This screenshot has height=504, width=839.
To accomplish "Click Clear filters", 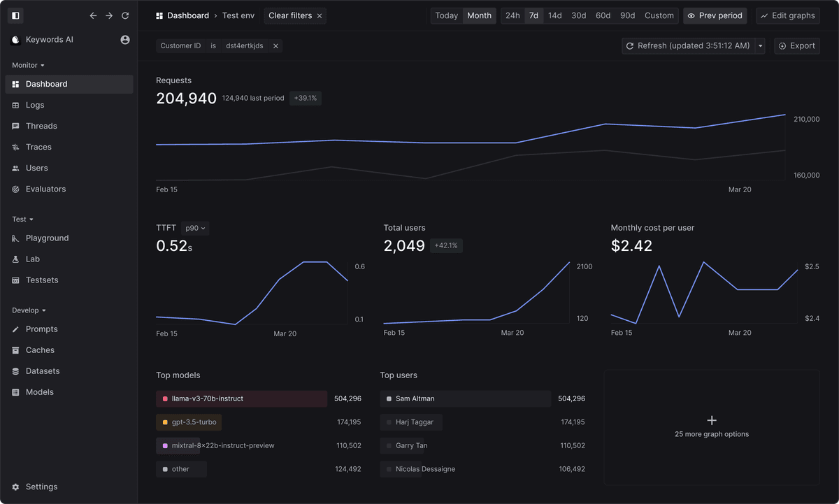I will pyautogui.click(x=289, y=15).
